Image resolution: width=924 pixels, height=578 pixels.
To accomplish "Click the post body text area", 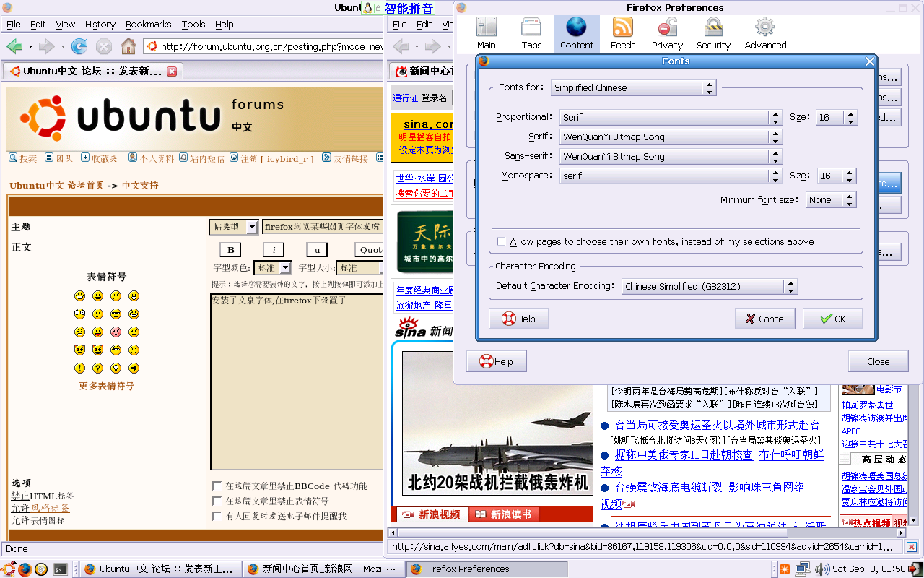I will tap(297, 381).
